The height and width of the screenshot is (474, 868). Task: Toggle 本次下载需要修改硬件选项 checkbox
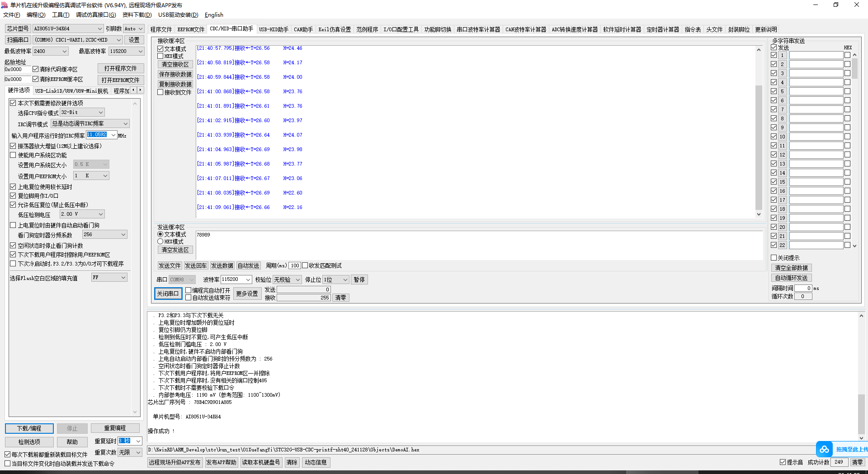13,103
